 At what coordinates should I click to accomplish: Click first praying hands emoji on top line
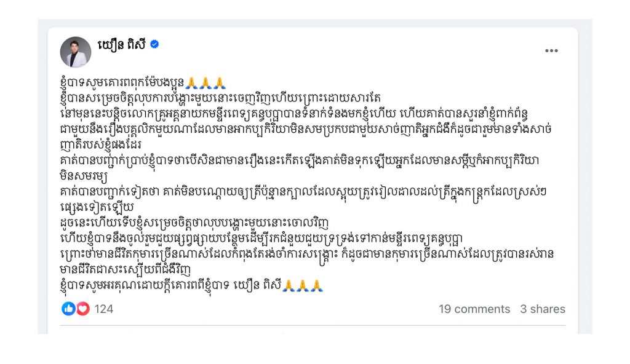coord(192,83)
